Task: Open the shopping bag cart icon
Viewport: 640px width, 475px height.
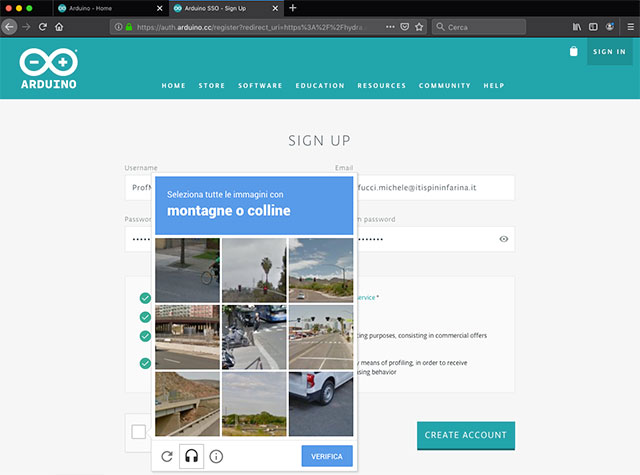Action: (573, 52)
